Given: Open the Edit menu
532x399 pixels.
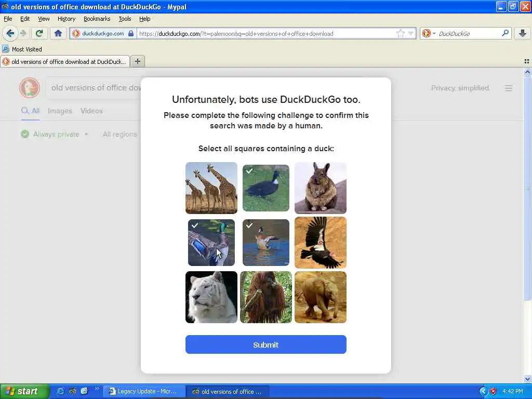Looking at the screenshot, I should pos(25,19).
